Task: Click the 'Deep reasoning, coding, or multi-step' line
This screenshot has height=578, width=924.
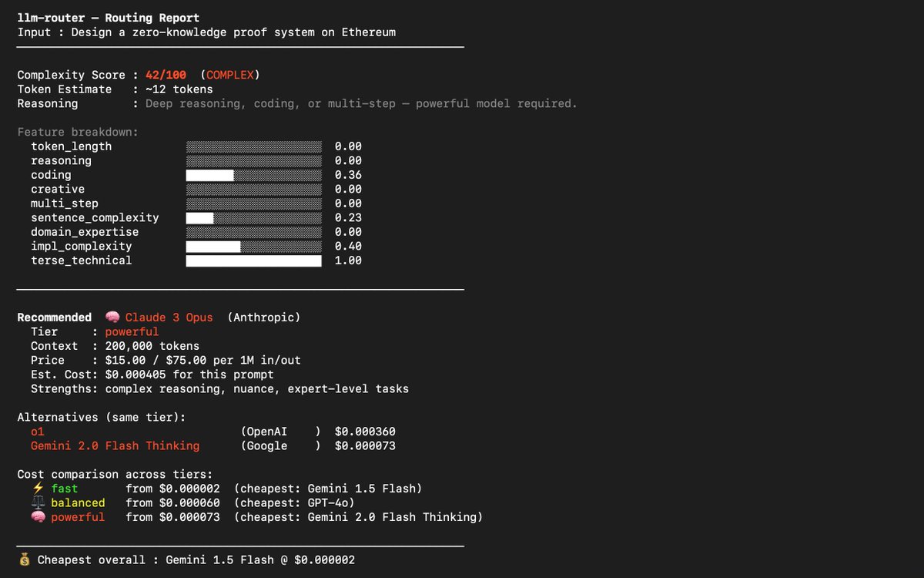Action: click(x=361, y=103)
